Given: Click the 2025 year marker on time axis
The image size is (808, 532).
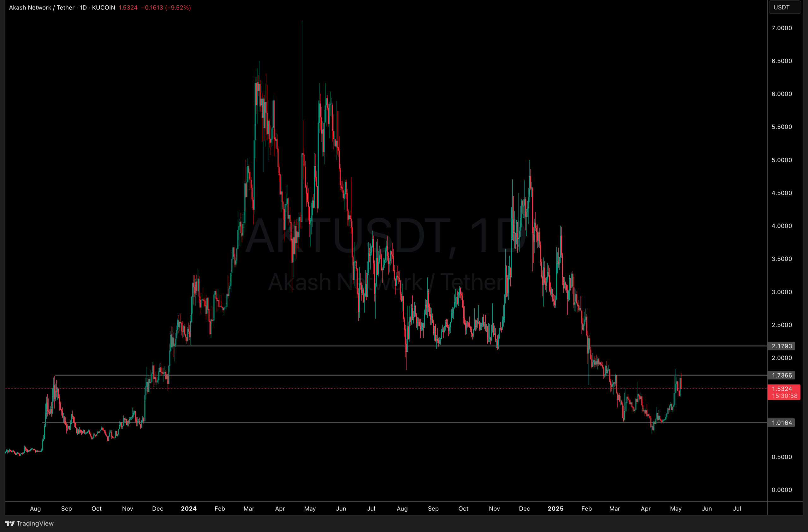Looking at the screenshot, I should pyautogui.click(x=555, y=509).
